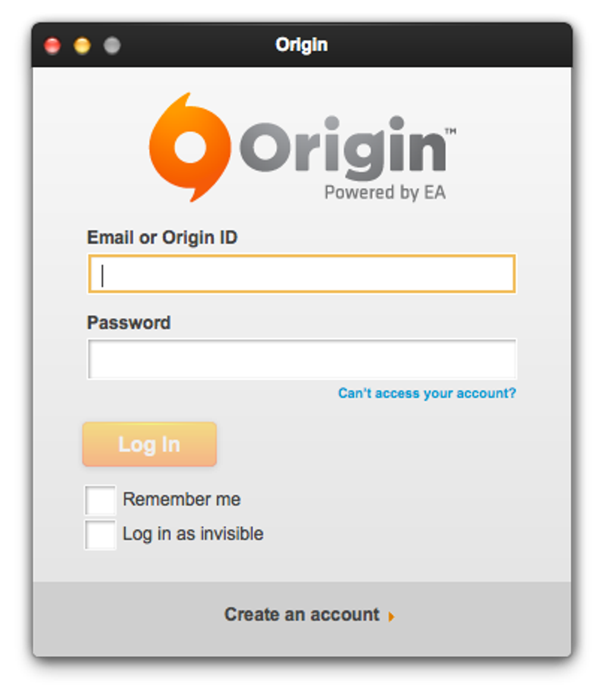Open the Can't access your account link

pyautogui.click(x=427, y=393)
